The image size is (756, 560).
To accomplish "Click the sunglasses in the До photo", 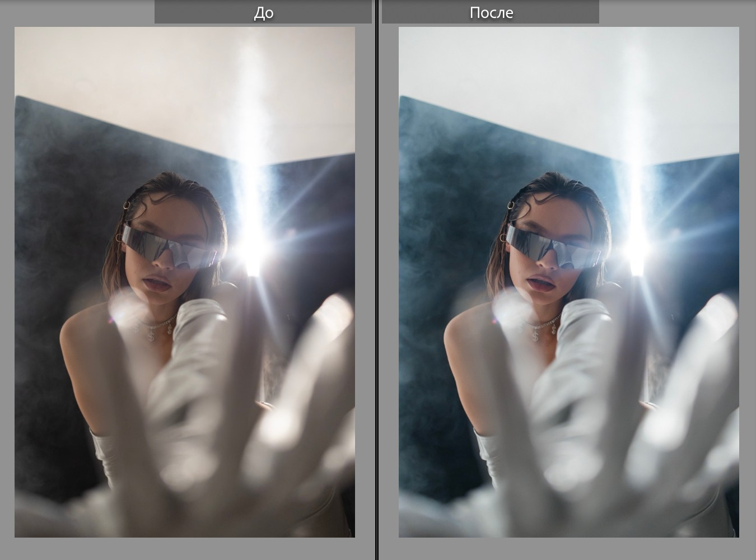I will [x=168, y=245].
